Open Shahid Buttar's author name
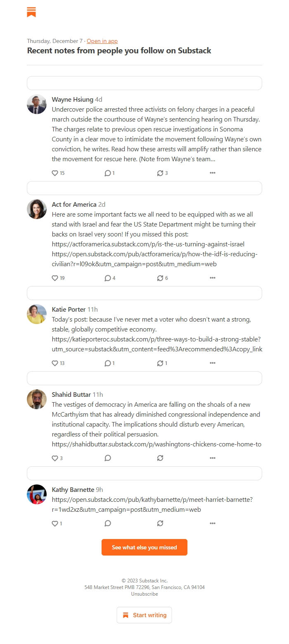 click(71, 394)
